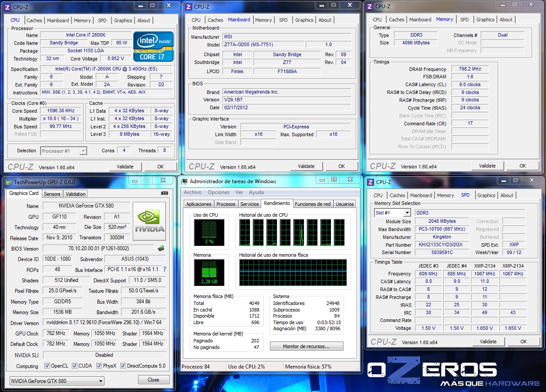Click OK in the CPU-Z Mainboard window

342,166
